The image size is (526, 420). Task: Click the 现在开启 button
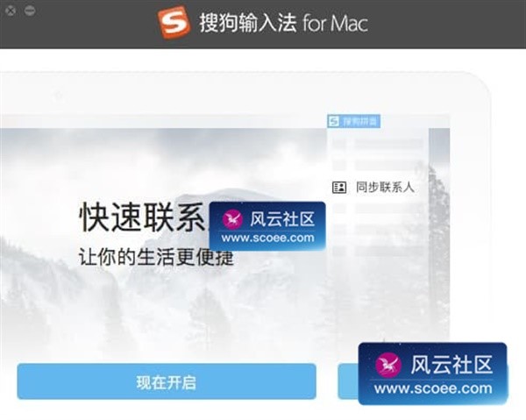click(x=167, y=381)
